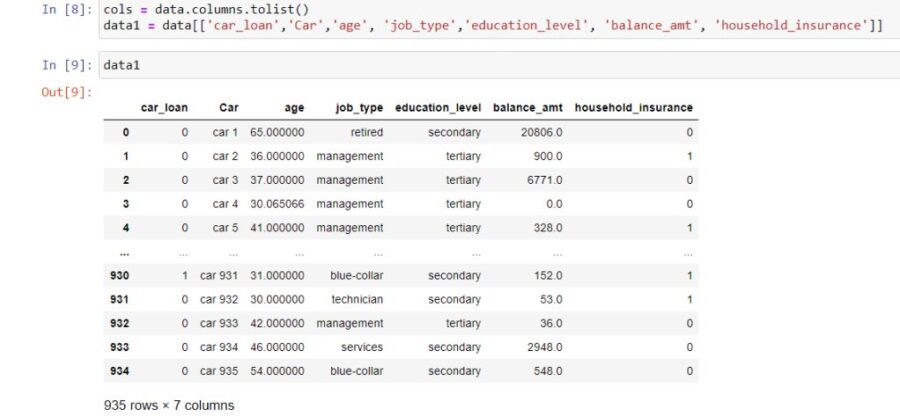The height and width of the screenshot is (417, 900).
Task: Click the 20806.0 balance value
Action: [x=542, y=132]
